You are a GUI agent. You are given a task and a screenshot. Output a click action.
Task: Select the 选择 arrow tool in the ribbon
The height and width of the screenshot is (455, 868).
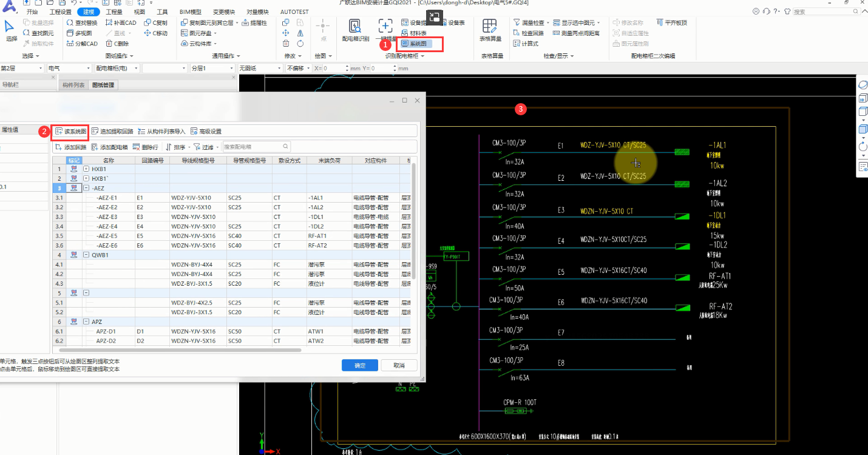pyautogui.click(x=11, y=31)
